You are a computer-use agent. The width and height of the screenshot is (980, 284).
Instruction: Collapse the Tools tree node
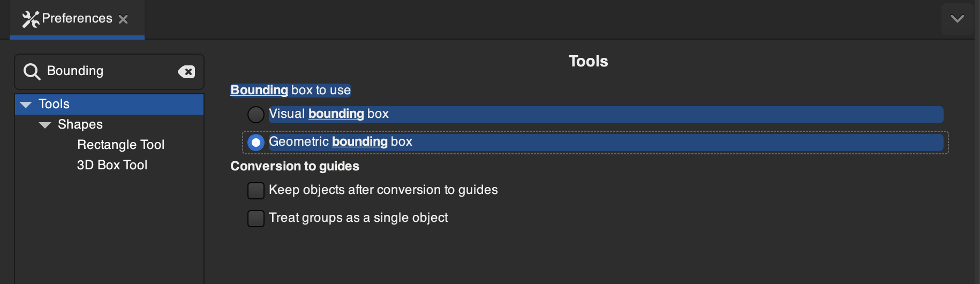click(x=26, y=104)
